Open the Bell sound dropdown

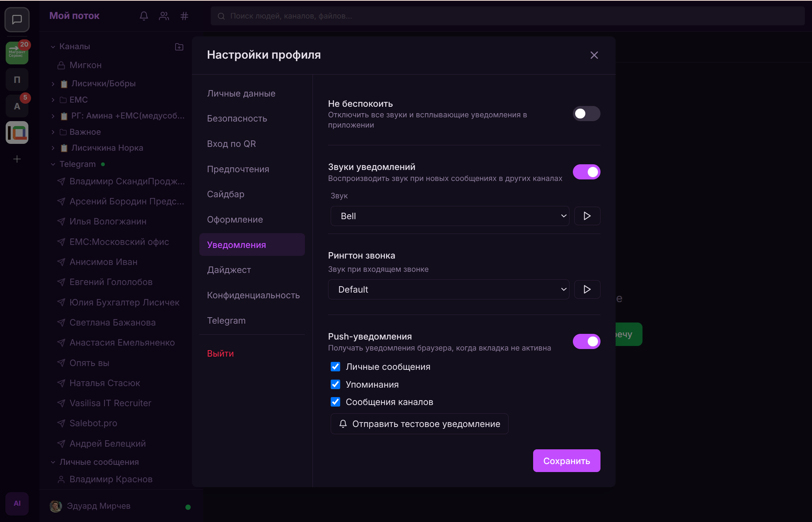(450, 216)
